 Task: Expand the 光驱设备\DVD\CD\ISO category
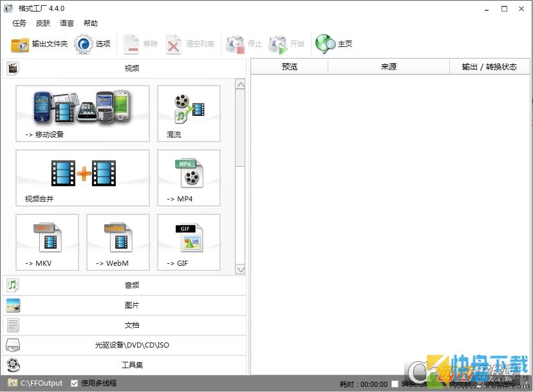tap(124, 345)
